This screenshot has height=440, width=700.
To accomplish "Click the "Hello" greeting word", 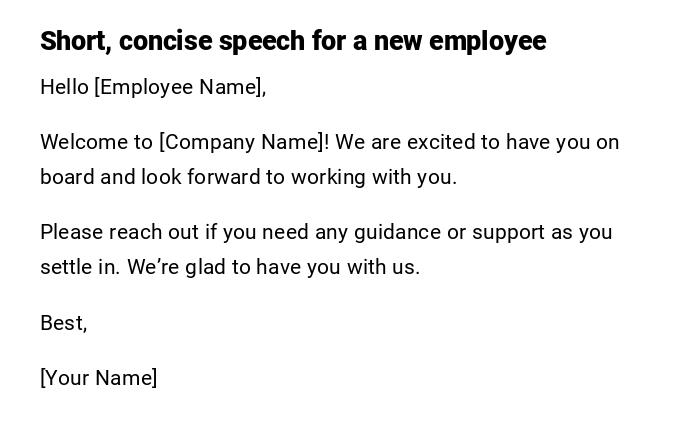I will [64, 87].
